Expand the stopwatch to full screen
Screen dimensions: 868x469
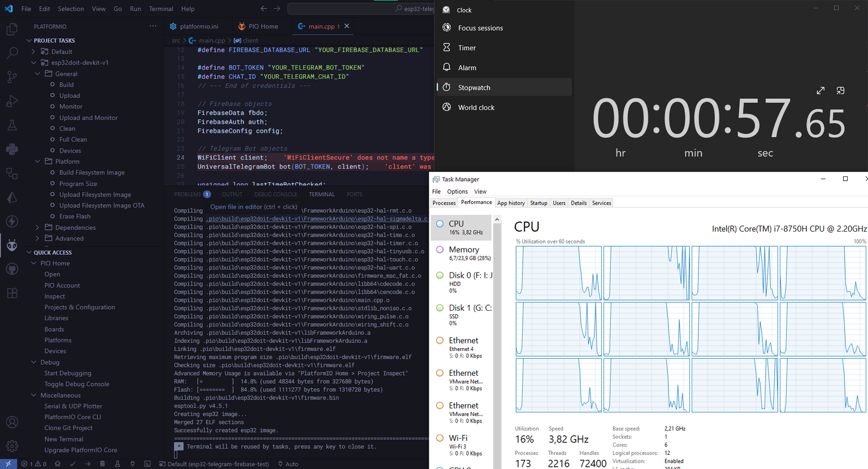pos(821,90)
